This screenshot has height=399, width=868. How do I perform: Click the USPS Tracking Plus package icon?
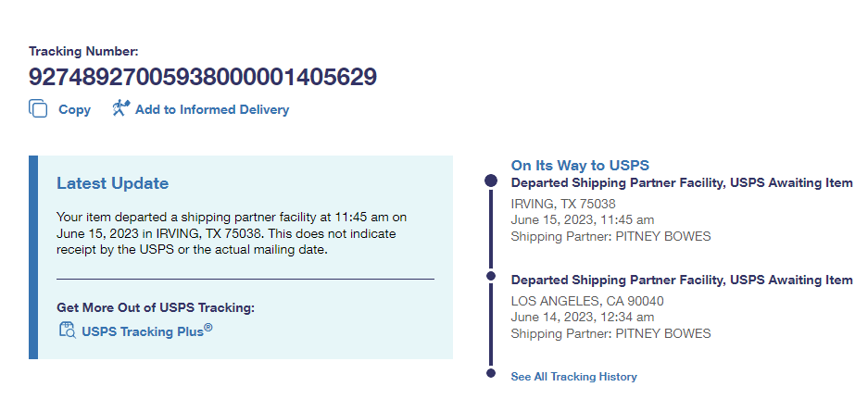pos(66,330)
